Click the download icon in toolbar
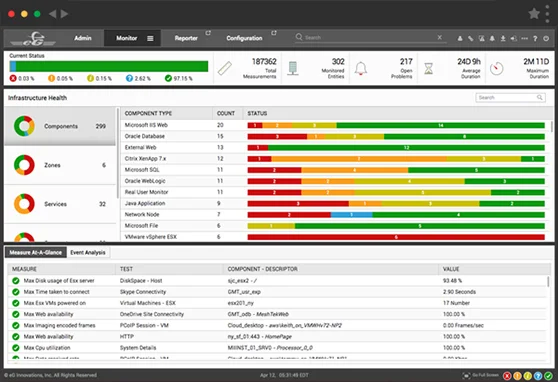This screenshot has height=382, width=558. (503, 38)
